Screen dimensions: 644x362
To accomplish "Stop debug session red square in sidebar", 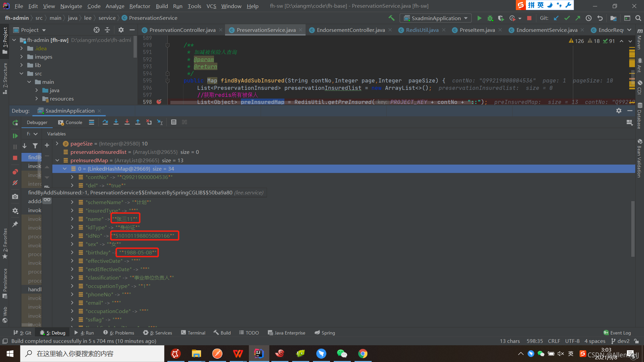I will click(x=15, y=158).
